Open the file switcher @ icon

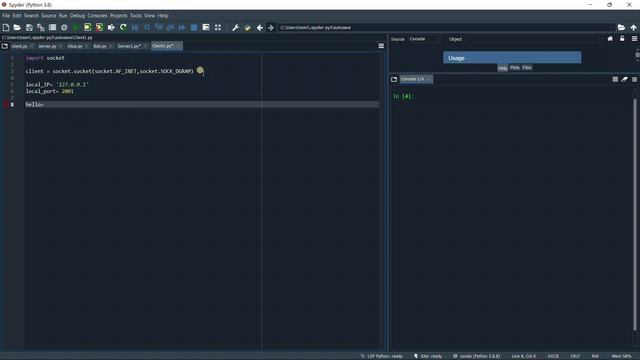tap(64, 27)
